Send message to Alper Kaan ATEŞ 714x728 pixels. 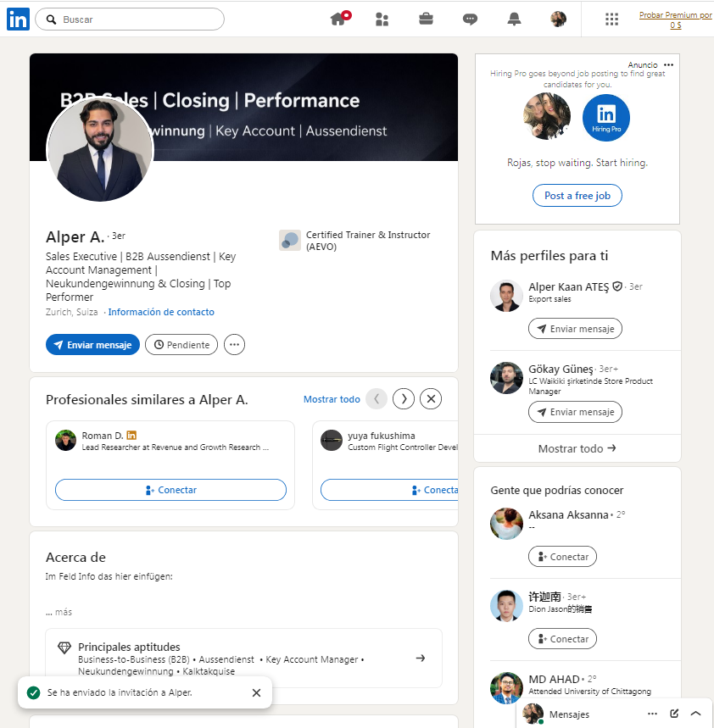point(575,329)
